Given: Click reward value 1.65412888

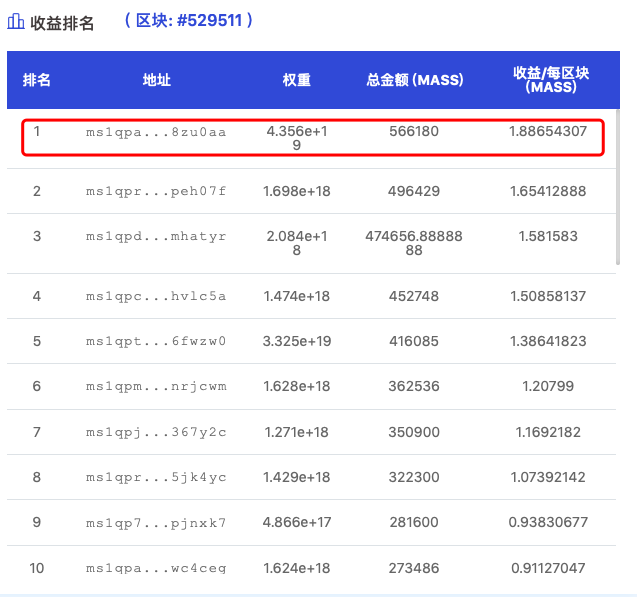Looking at the screenshot, I should (x=548, y=191).
